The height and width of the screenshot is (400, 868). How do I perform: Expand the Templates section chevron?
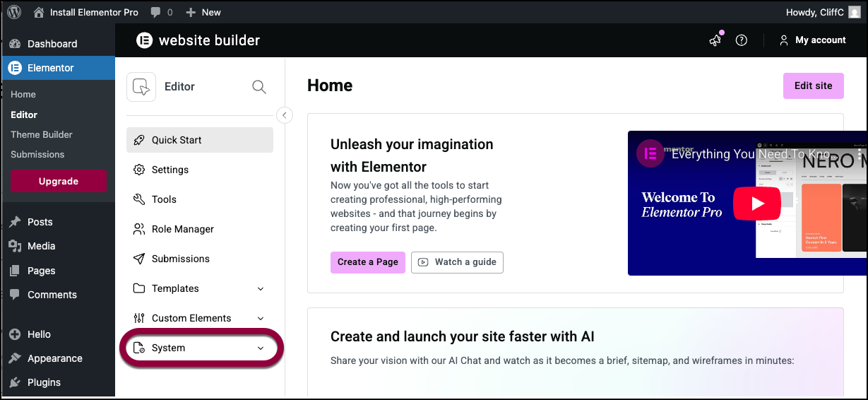tap(261, 288)
